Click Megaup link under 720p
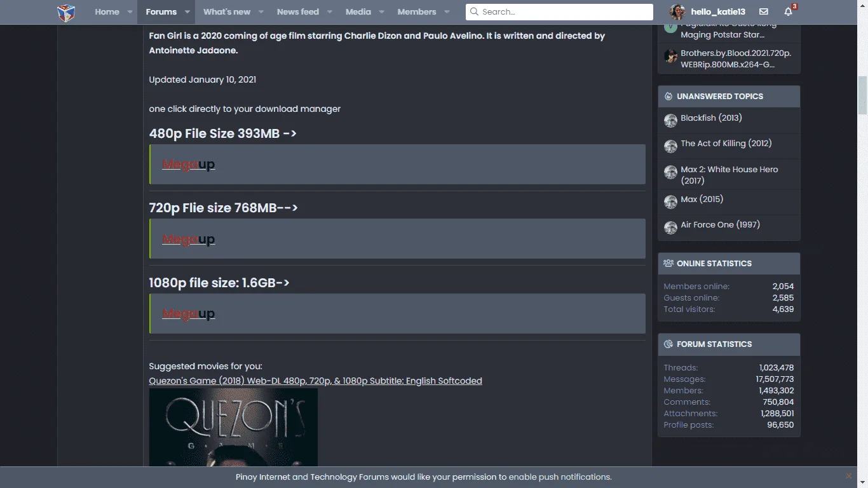The height and width of the screenshot is (488, 868). point(188,239)
